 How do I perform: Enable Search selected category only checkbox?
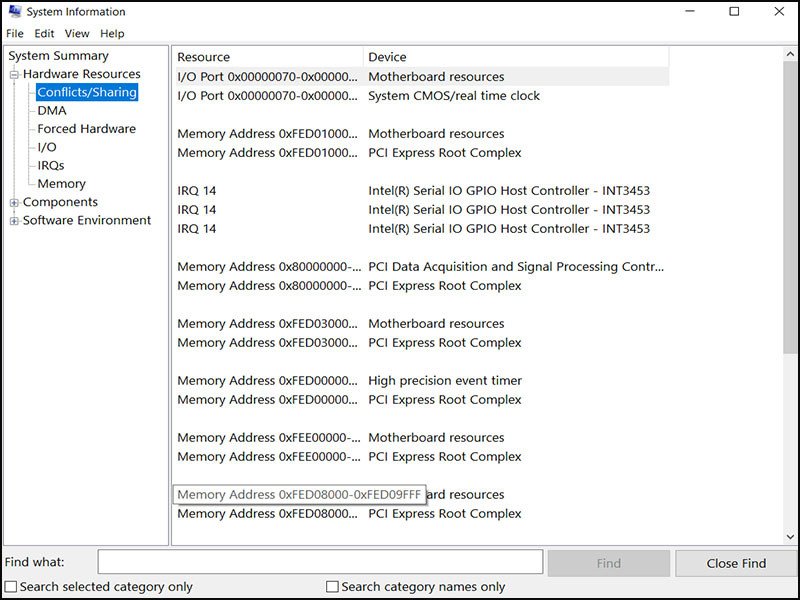tap(11, 587)
